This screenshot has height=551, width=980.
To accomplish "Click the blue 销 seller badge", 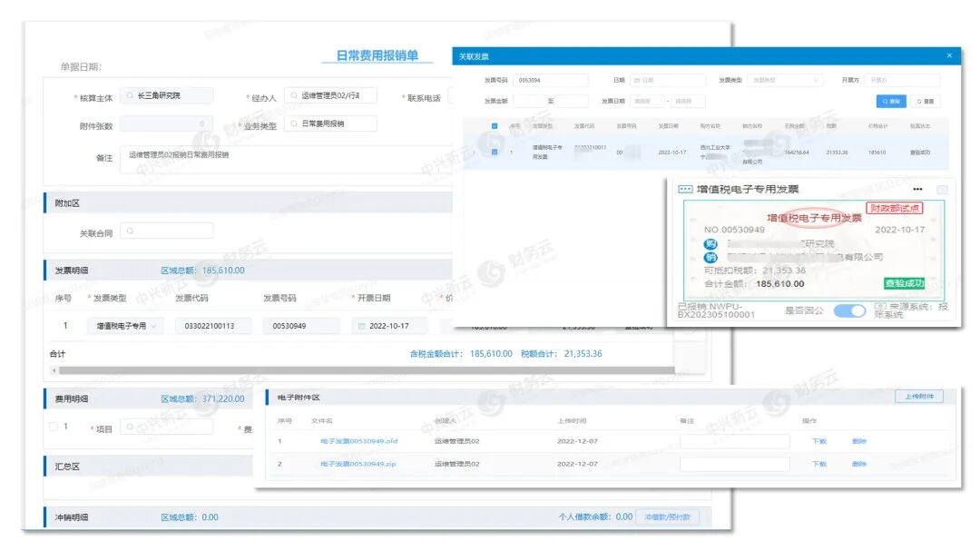I will coord(710,257).
